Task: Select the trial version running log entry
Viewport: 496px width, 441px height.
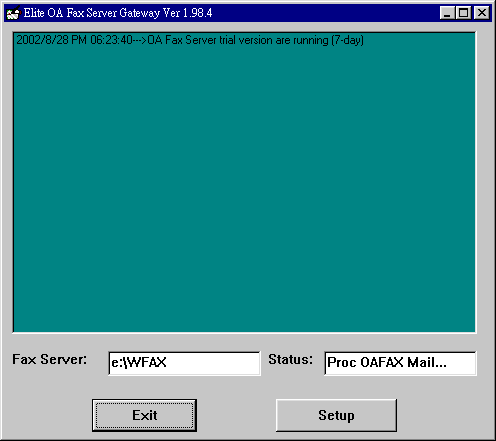Action: (190, 40)
